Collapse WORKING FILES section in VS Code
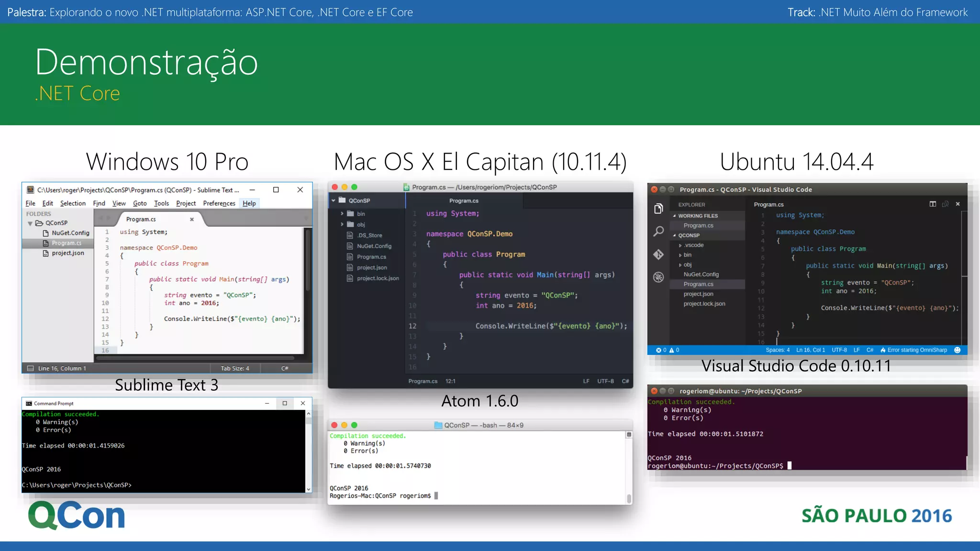This screenshot has width=980, height=551. [675, 216]
